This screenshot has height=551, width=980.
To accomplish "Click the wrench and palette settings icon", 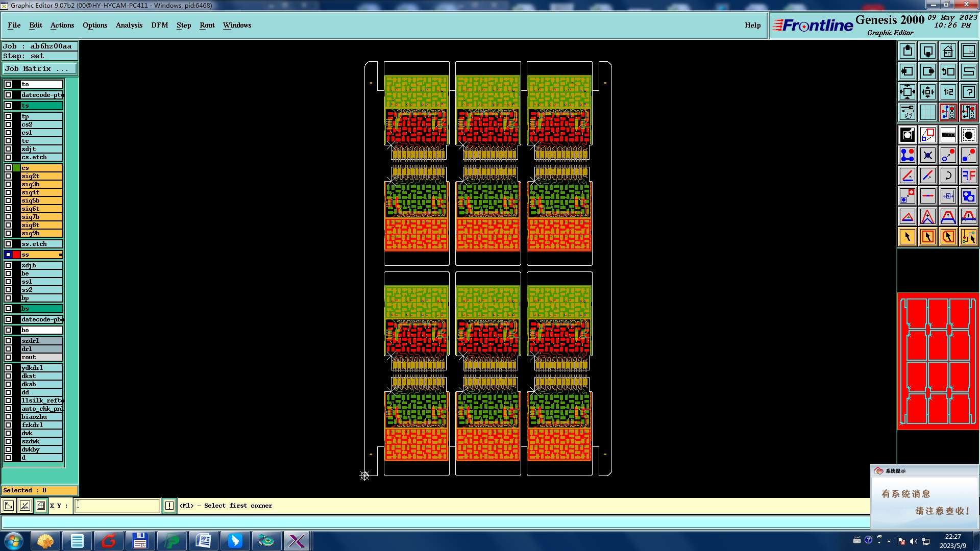I will tap(907, 112).
